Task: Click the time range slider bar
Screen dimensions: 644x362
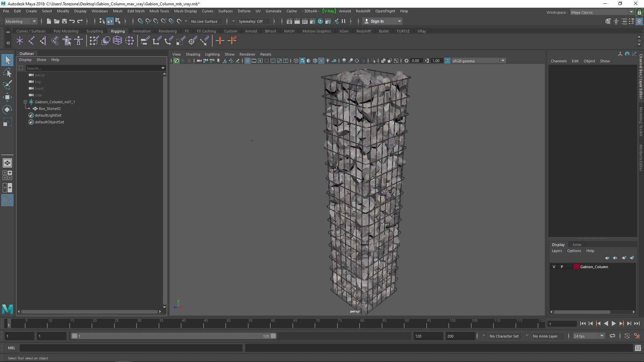Action: 173,336
